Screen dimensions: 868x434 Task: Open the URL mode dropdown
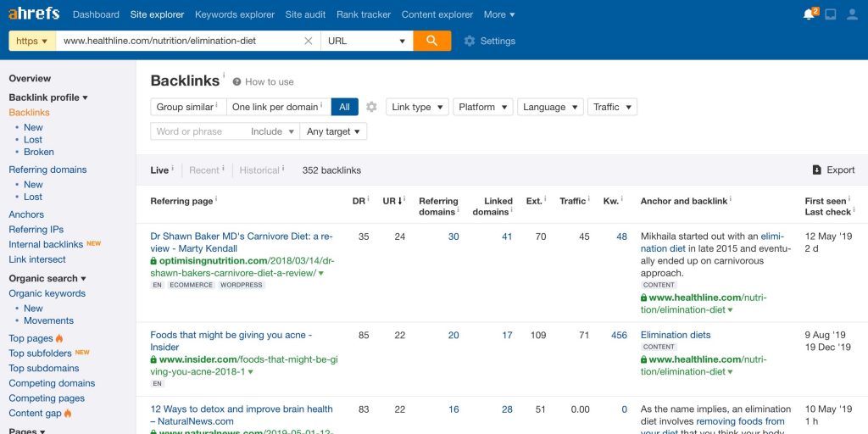point(366,41)
